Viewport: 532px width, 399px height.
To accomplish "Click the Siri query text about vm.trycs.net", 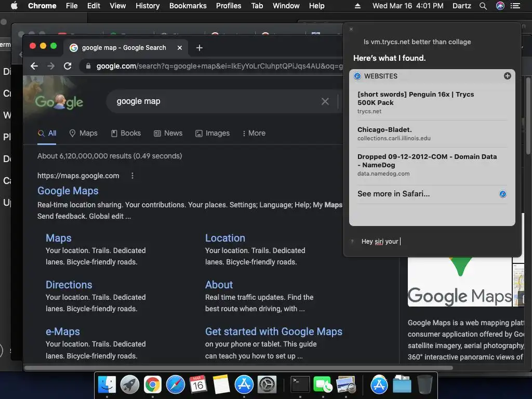I will pos(417,42).
